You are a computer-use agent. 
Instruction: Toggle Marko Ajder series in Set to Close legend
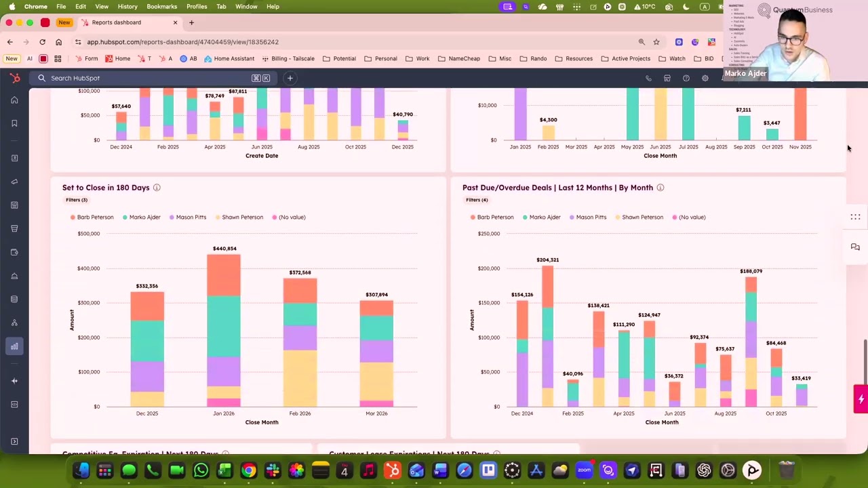[x=141, y=218]
